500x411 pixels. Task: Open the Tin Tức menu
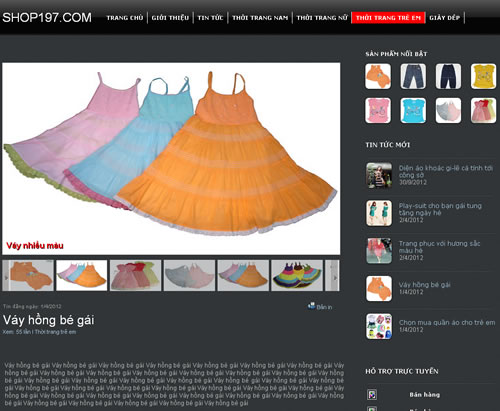coord(210,18)
